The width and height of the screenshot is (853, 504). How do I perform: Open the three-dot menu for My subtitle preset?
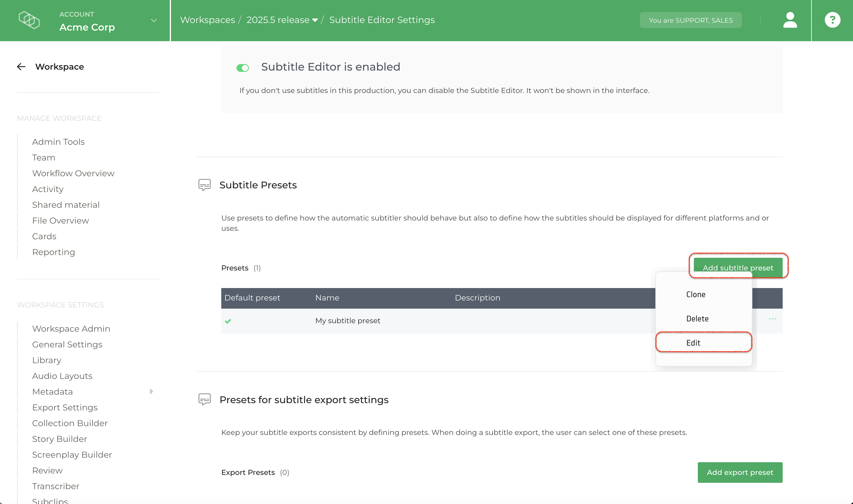pos(772,319)
